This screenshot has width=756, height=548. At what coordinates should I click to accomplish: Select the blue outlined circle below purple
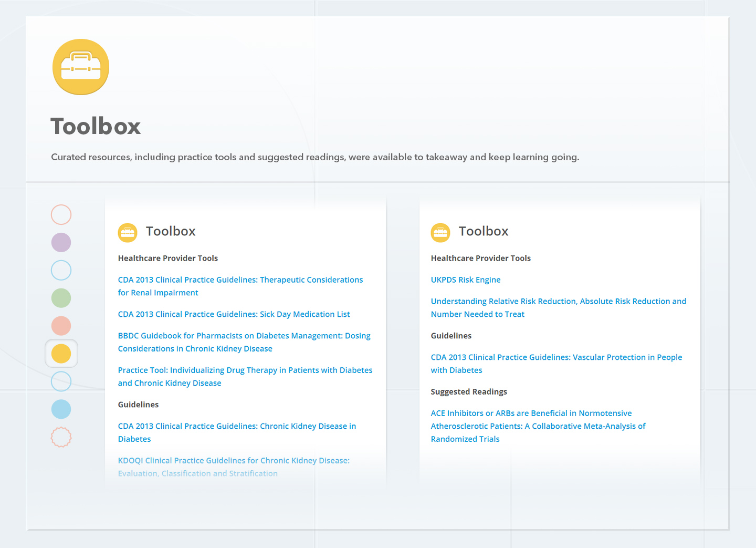coord(61,271)
